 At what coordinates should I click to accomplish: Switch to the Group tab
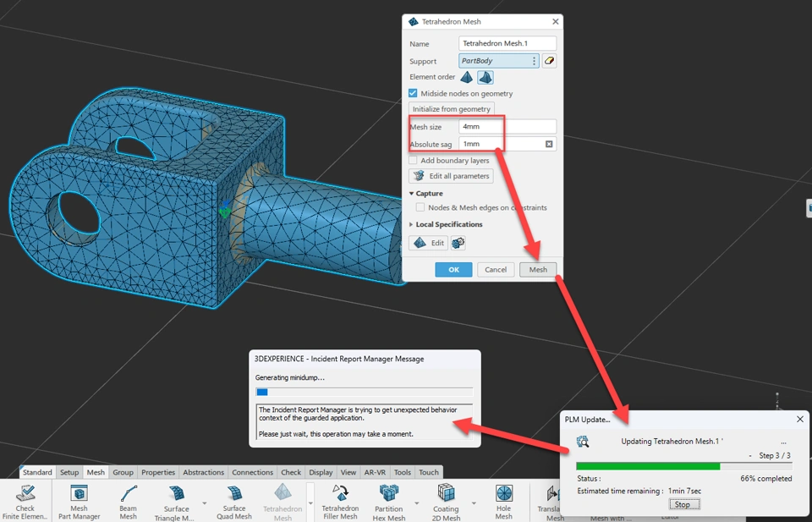coord(123,472)
